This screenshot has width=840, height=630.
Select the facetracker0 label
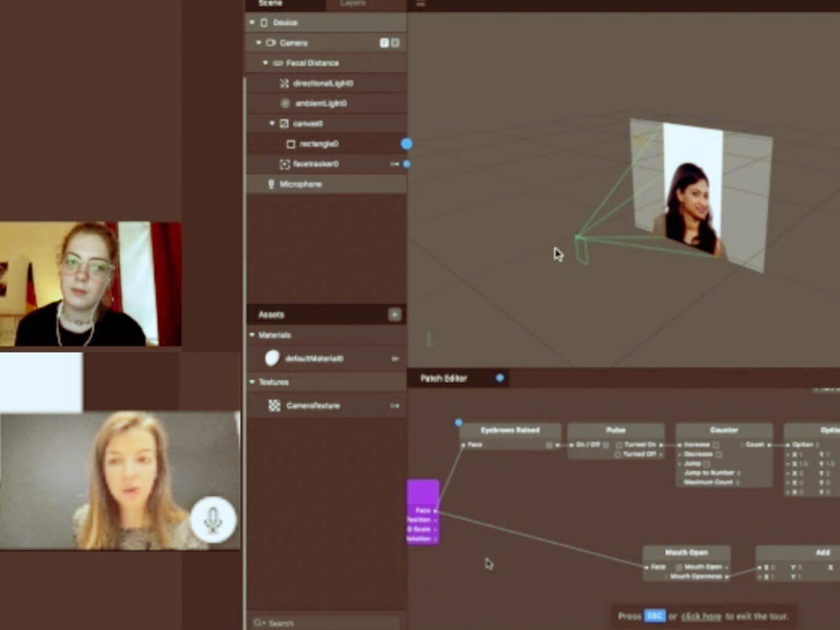click(316, 164)
